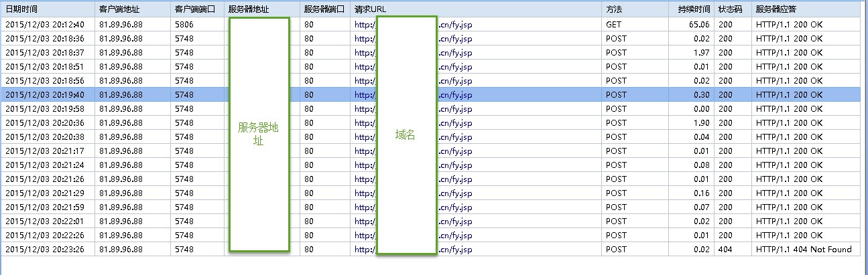Select the 2015/12/03 20:23:26 timestamp cell

point(45,249)
